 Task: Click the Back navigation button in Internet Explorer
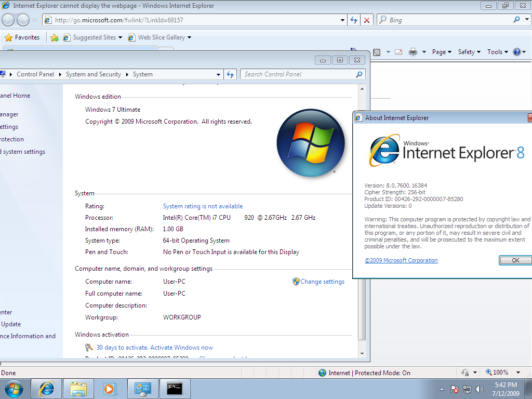click(x=8, y=20)
